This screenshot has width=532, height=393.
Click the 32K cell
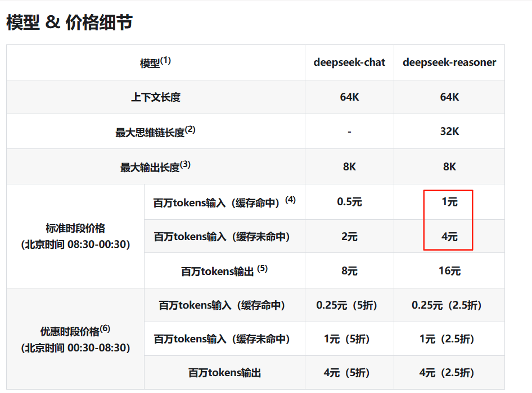(449, 131)
